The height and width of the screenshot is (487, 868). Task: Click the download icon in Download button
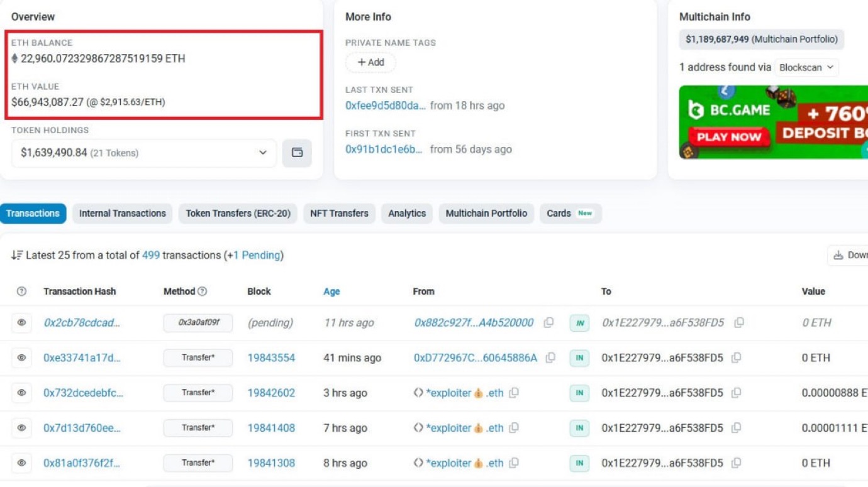[x=838, y=256]
